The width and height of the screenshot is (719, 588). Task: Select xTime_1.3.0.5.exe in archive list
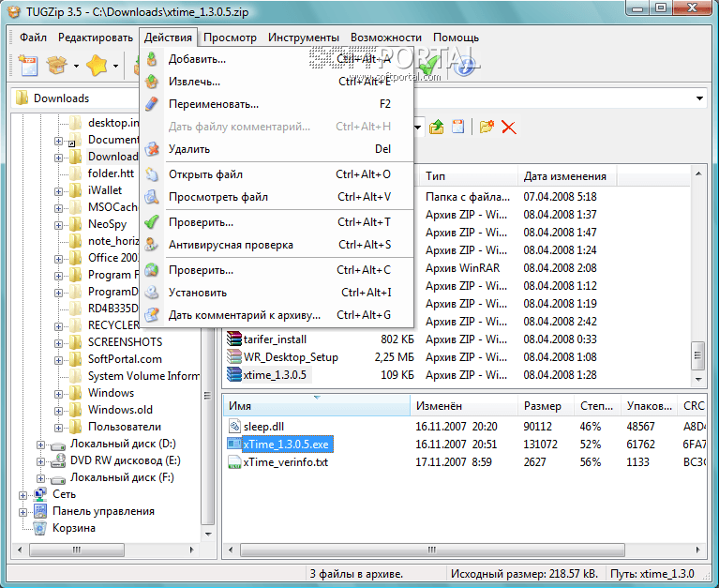pyautogui.click(x=285, y=445)
